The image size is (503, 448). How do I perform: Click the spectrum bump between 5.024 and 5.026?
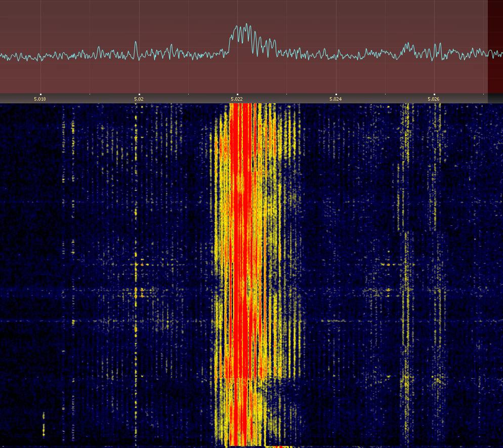[x=406, y=46]
